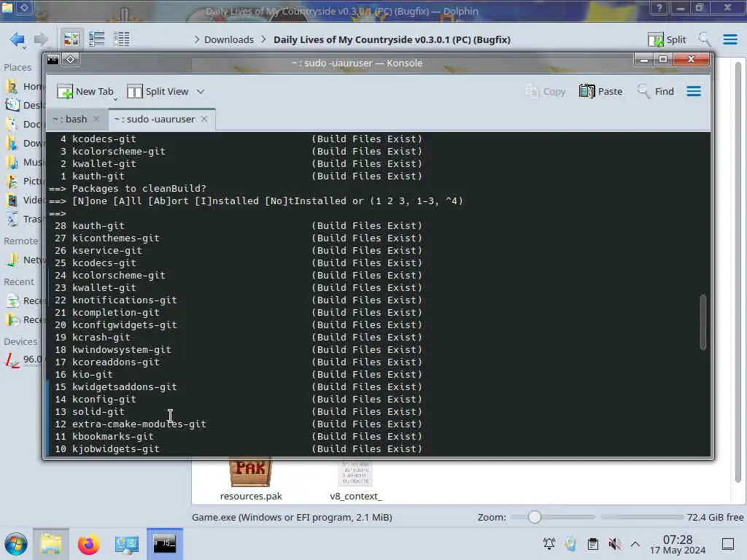Switch to the '~ : sudo -uauruser' tab
This screenshot has height=560, width=747.
(155, 119)
